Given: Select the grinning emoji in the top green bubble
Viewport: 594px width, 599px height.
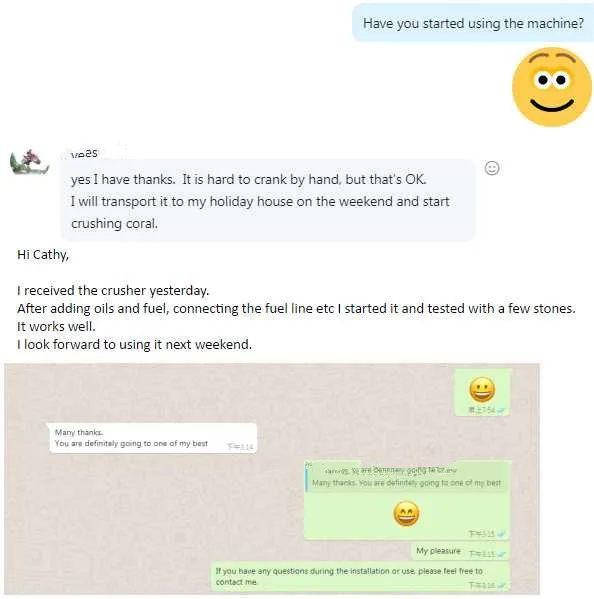Looking at the screenshot, I should (x=482, y=390).
